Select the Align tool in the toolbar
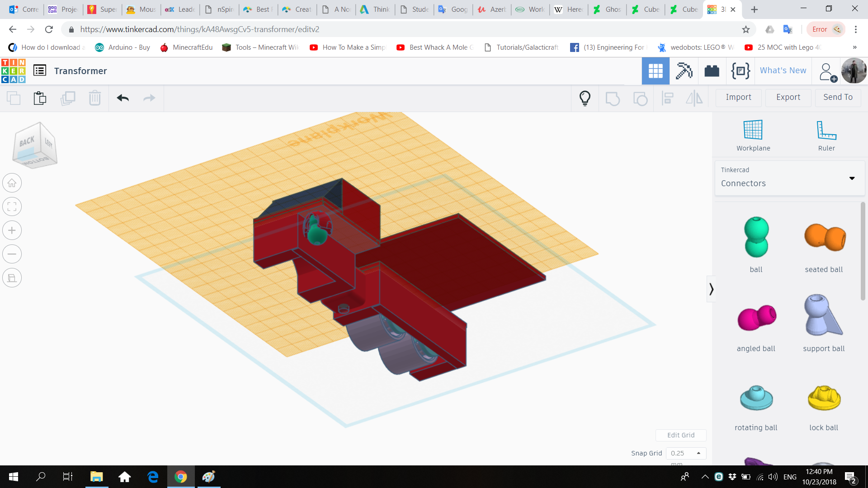Viewport: 868px width, 488px height. point(667,98)
